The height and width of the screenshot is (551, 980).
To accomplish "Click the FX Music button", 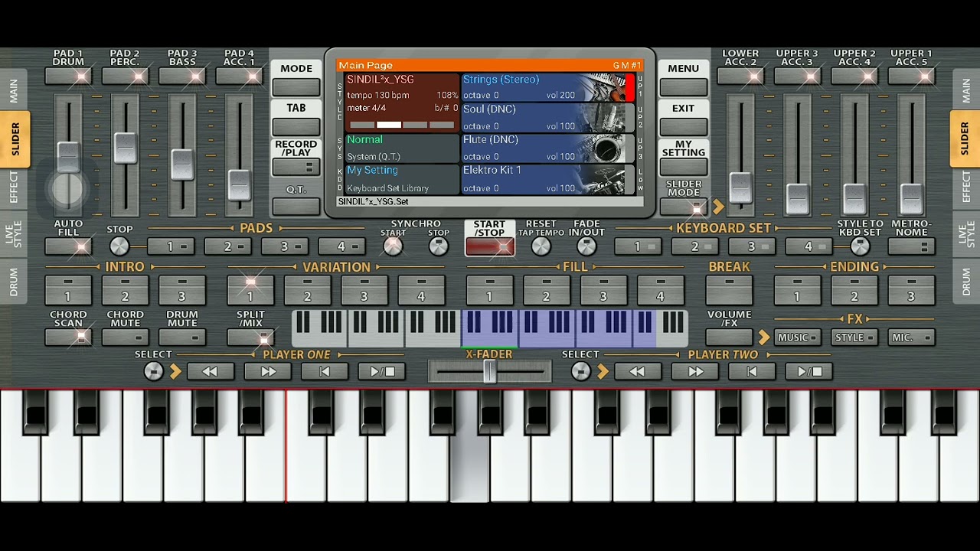I will pyautogui.click(x=797, y=337).
